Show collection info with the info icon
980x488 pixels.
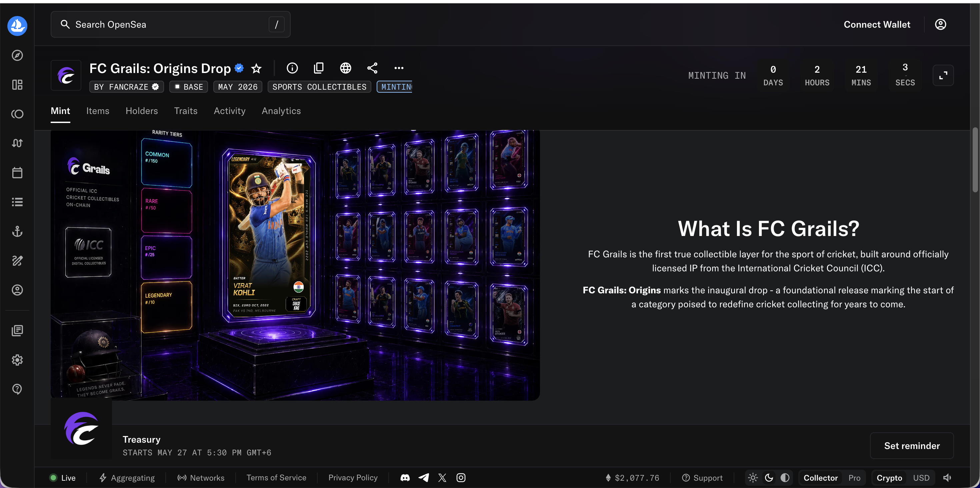(292, 68)
